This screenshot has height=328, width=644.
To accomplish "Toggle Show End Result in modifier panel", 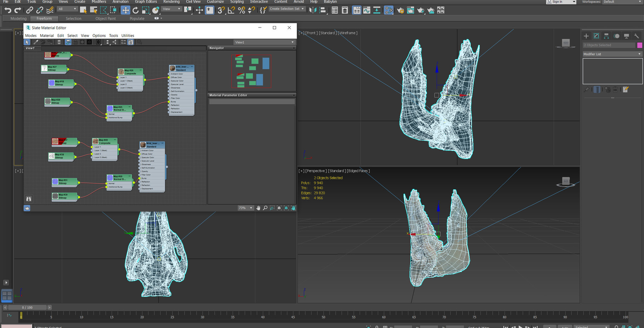I will click(597, 90).
